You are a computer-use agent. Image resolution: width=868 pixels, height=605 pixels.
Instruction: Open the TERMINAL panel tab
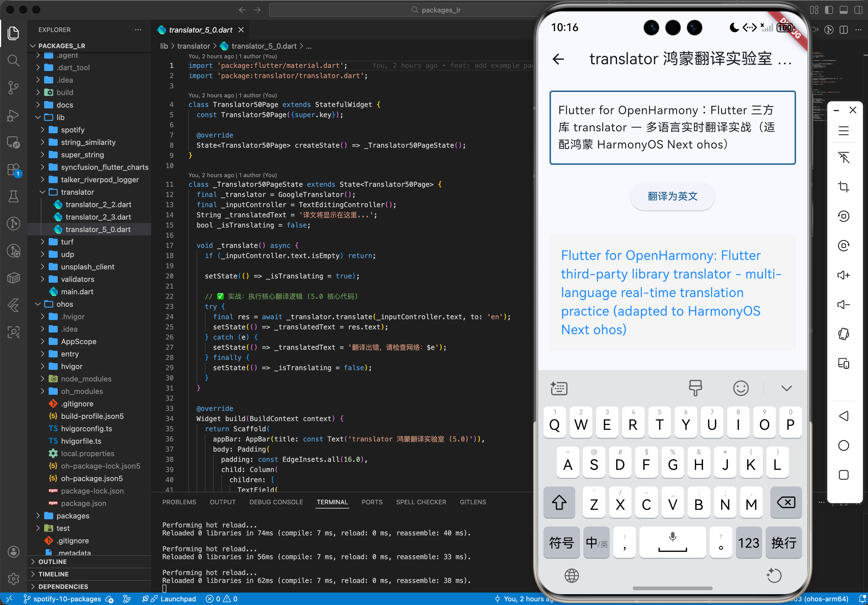332,502
